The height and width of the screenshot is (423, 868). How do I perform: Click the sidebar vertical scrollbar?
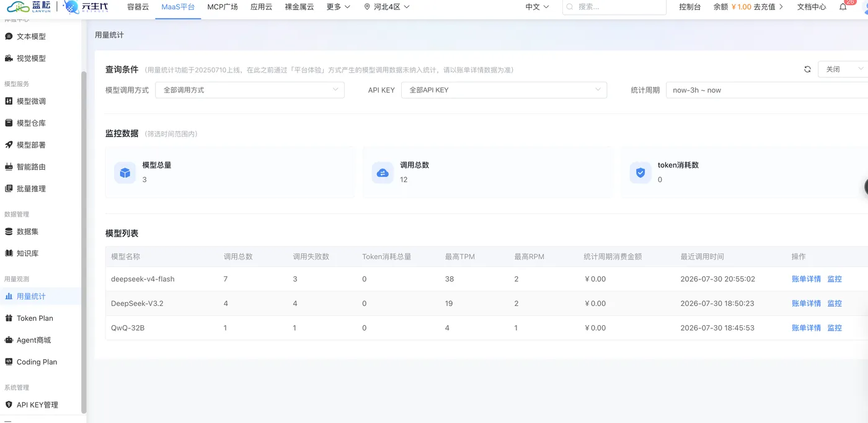[84, 242]
